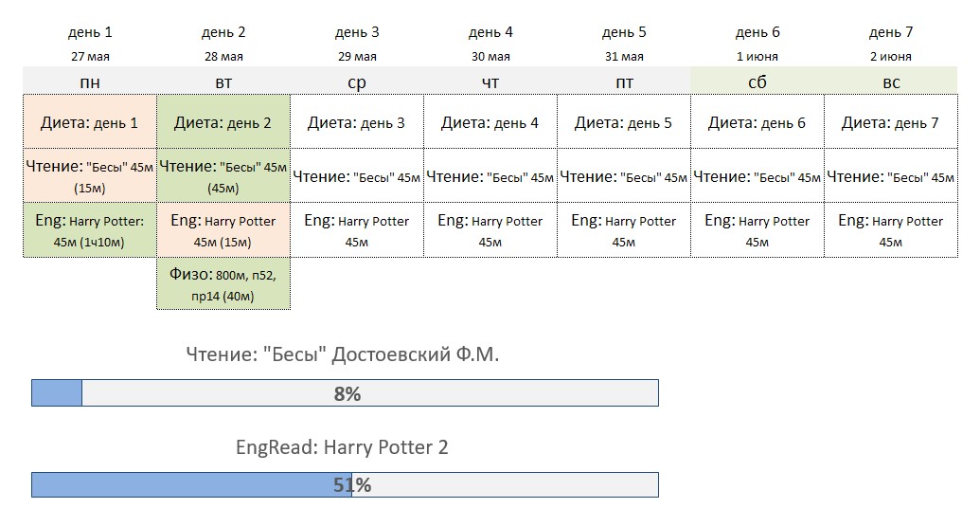Click the 8% reading progress bar
The image size is (980, 526).
tap(345, 392)
